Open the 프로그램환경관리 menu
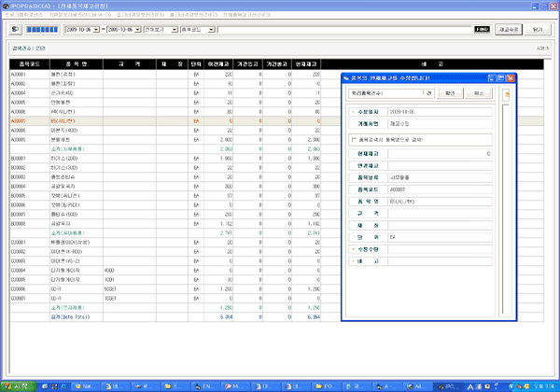 (x=23, y=15)
